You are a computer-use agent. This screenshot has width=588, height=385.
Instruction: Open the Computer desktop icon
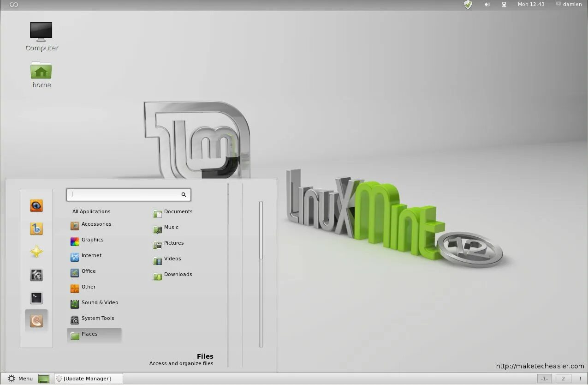[42, 36]
